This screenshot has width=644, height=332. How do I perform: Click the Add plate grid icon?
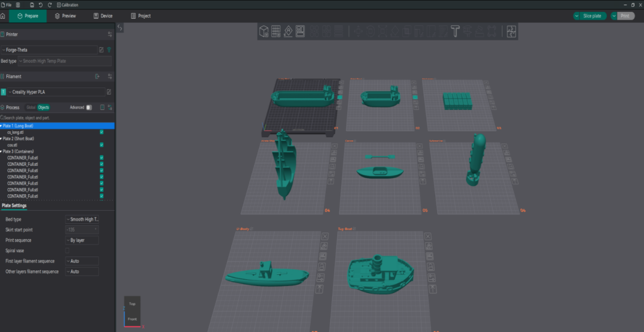click(x=276, y=31)
